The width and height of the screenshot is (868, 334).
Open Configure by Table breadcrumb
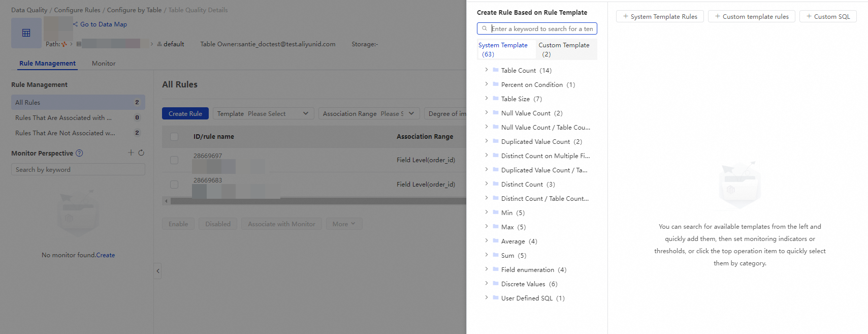click(x=134, y=10)
